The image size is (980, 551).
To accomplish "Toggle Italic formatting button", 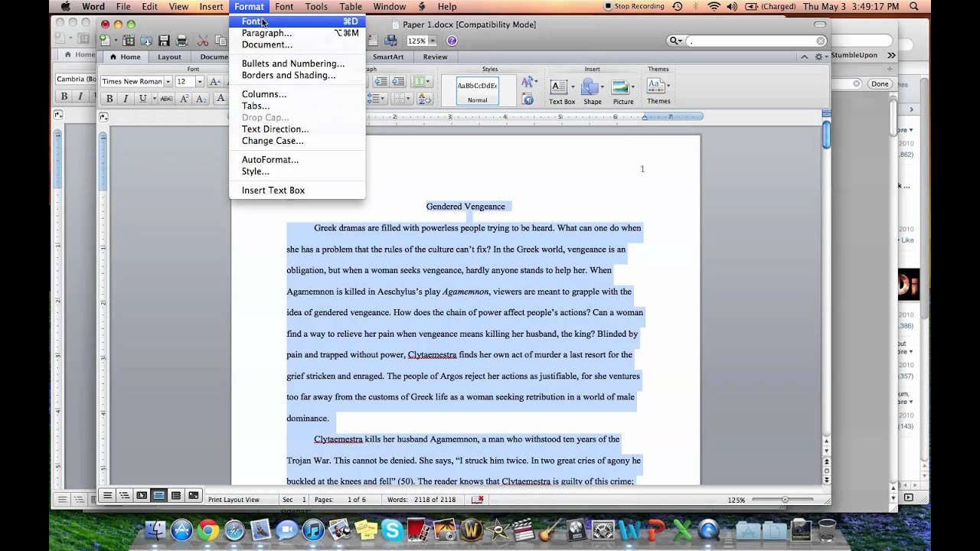I will pyautogui.click(x=126, y=99).
